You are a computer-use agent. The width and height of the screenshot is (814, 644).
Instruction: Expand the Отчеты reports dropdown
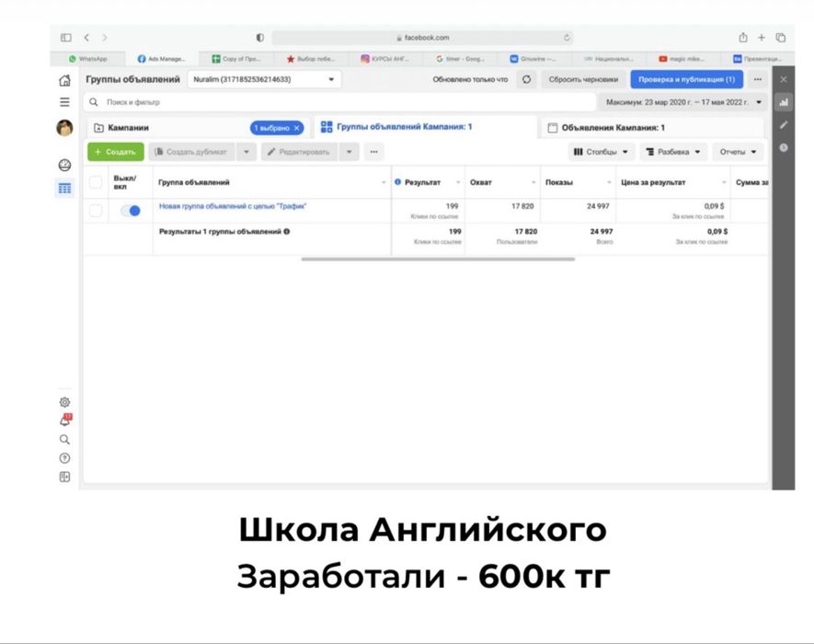(x=738, y=152)
